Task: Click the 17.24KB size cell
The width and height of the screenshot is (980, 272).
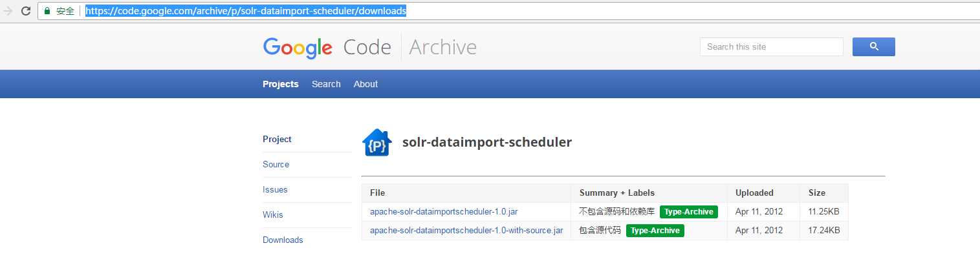Action: (824, 230)
